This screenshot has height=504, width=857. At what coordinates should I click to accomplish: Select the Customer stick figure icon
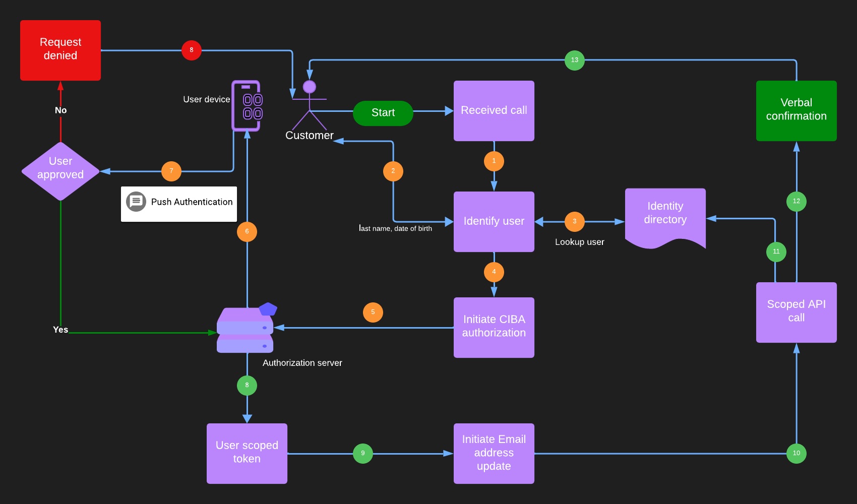[x=309, y=106]
